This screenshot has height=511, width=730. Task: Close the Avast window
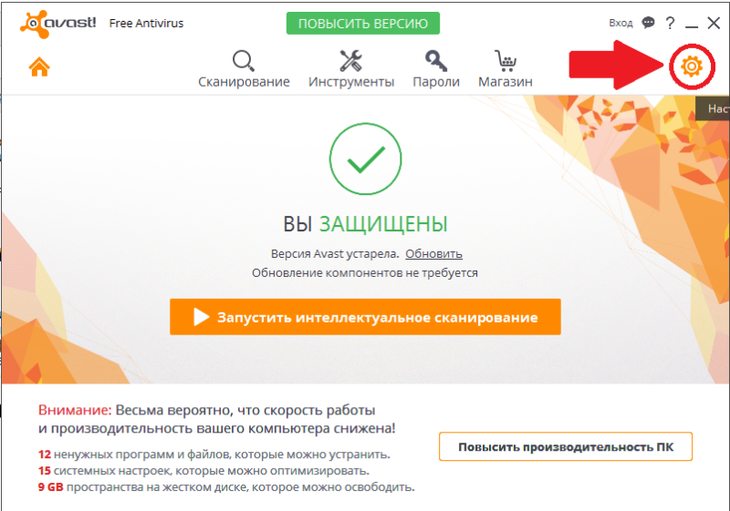click(714, 23)
